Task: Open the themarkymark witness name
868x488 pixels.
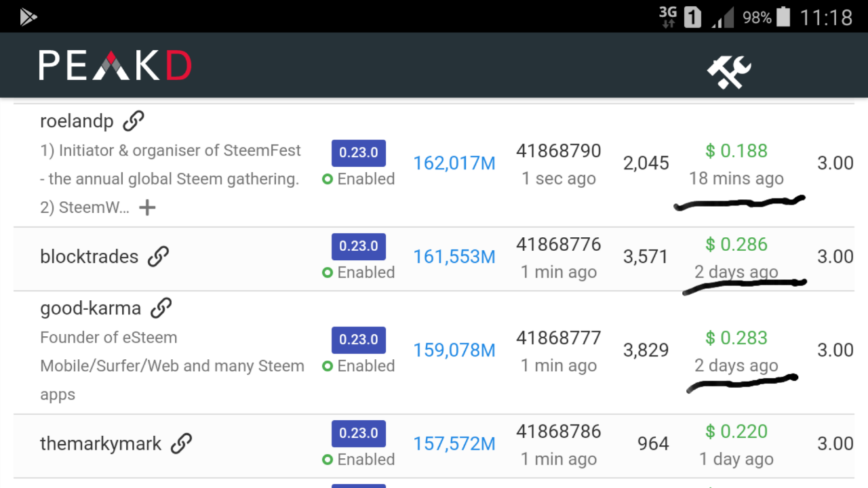Action: click(x=100, y=444)
